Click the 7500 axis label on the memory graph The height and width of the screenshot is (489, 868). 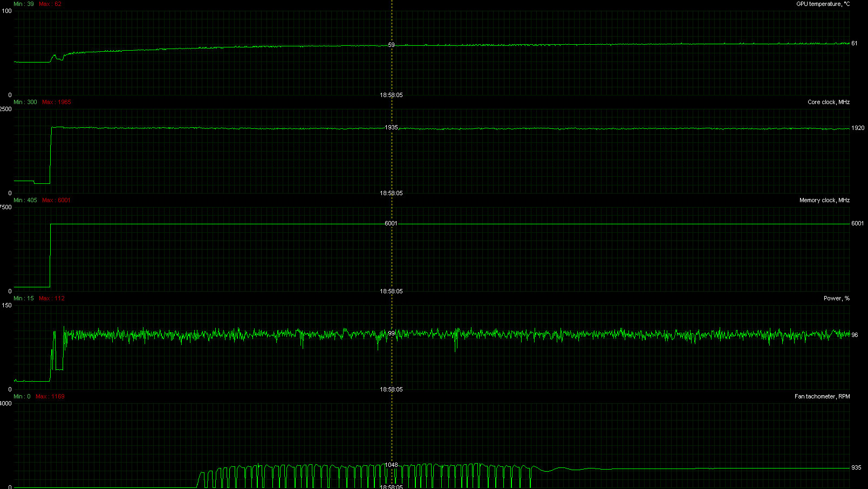point(5,208)
